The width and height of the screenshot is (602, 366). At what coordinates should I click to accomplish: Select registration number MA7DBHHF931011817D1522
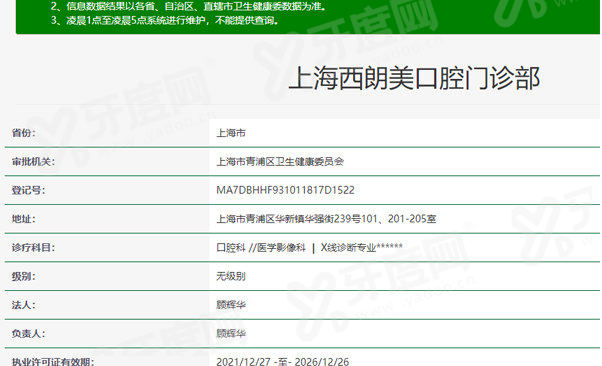(285, 190)
